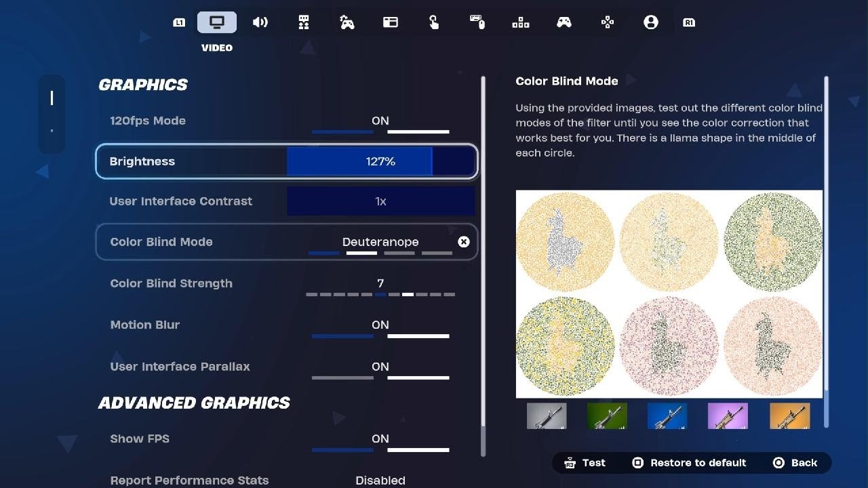Click the Test button
This screenshot has height=488, width=868.
click(x=585, y=463)
